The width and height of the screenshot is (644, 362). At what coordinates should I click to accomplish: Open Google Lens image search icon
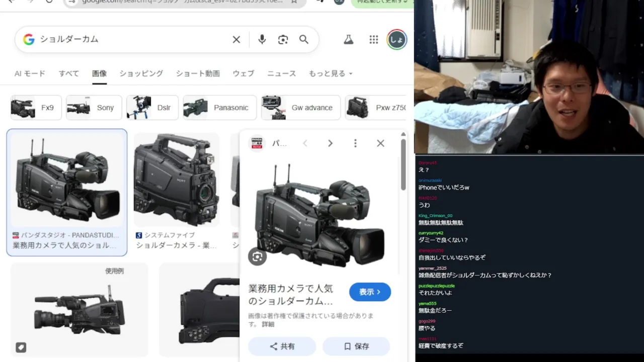pyautogui.click(x=283, y=40)
